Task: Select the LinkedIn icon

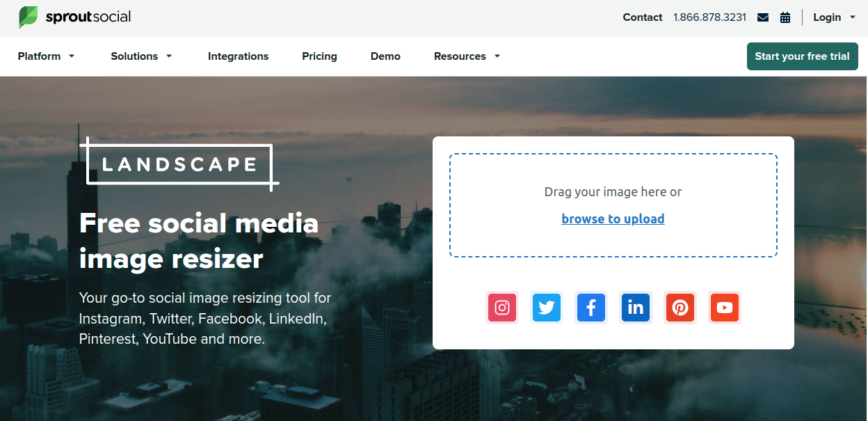Action: (636, 308)
